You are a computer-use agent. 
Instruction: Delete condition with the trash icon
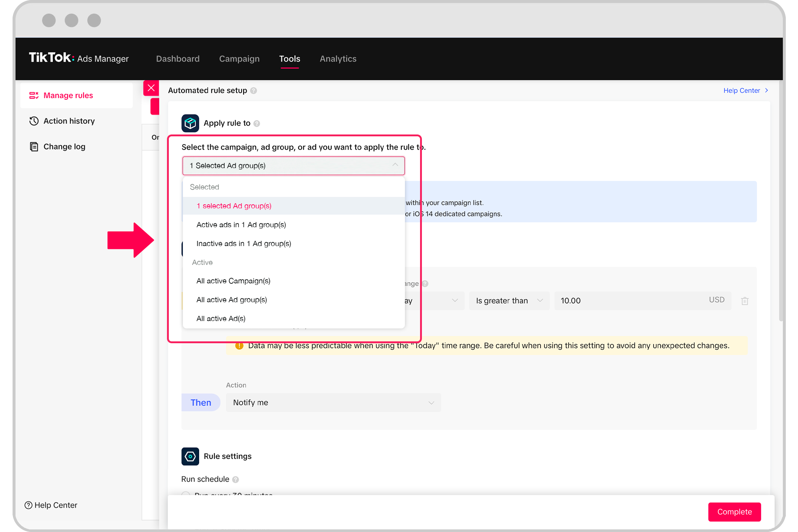[x=744, y=301]
